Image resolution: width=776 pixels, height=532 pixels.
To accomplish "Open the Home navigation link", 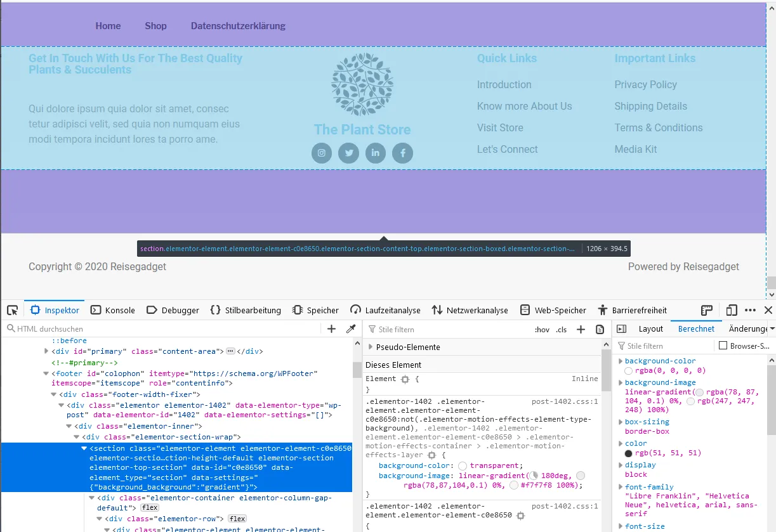I will click(108, 26).
